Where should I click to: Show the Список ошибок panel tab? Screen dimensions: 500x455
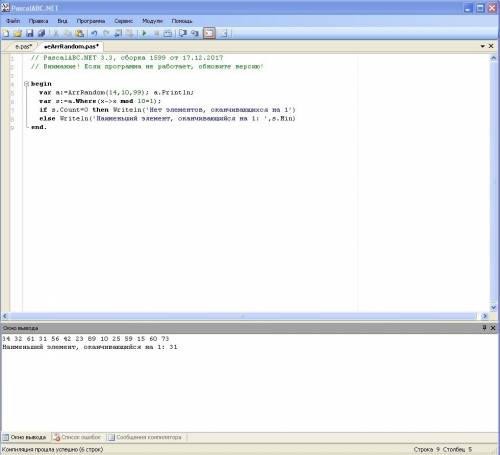[x=77, y=437]
